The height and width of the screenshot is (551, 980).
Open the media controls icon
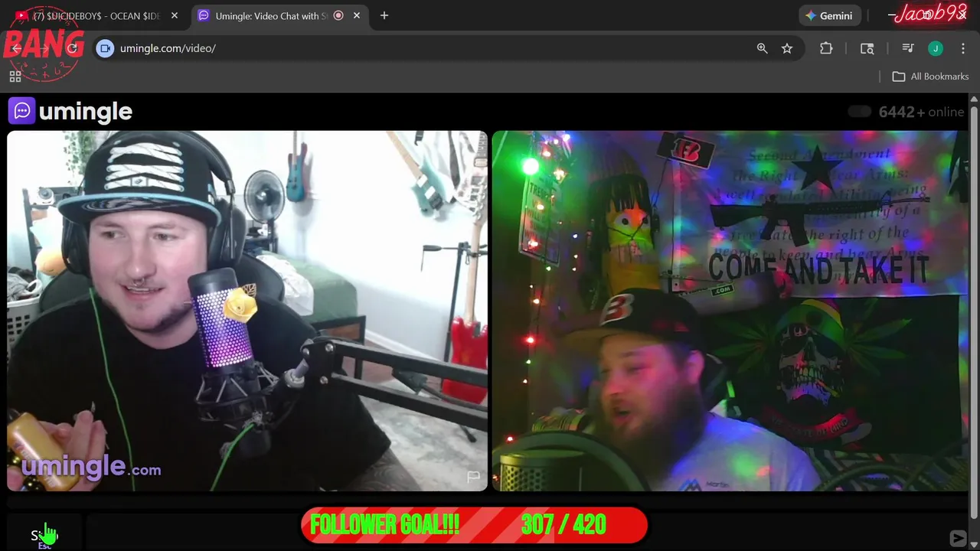pos(908,48)
